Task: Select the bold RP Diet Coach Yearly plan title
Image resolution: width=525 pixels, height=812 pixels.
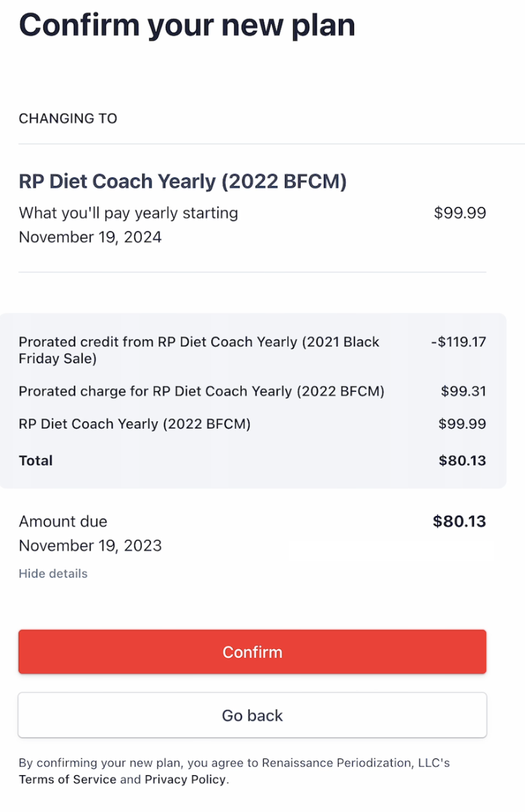Action: tap(182, 182)
